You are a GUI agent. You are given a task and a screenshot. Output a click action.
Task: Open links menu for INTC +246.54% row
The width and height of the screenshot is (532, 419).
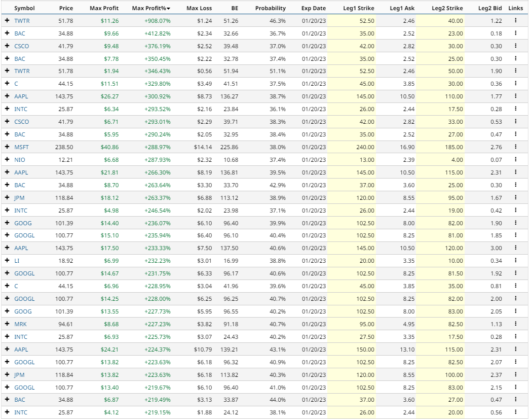[515, 211]
